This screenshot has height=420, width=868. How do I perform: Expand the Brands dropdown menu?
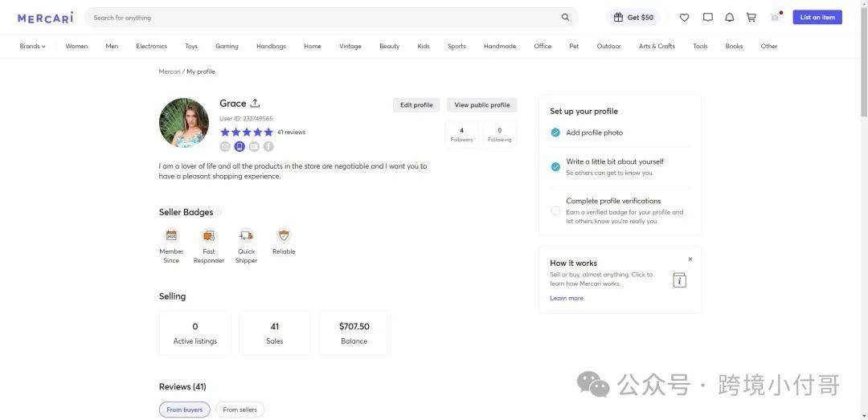[x=33, y=47]
